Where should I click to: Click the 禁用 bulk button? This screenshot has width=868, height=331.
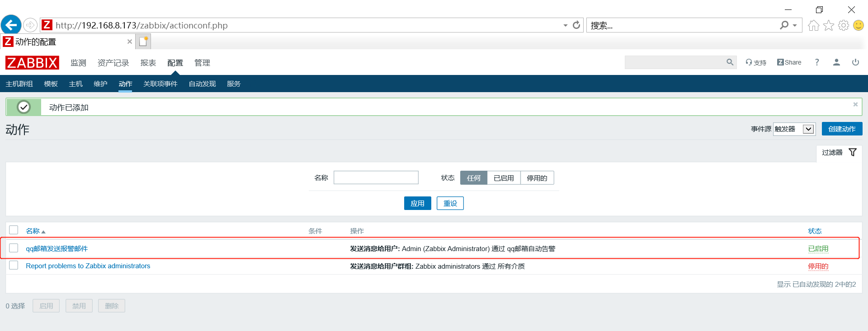(79, 306)
